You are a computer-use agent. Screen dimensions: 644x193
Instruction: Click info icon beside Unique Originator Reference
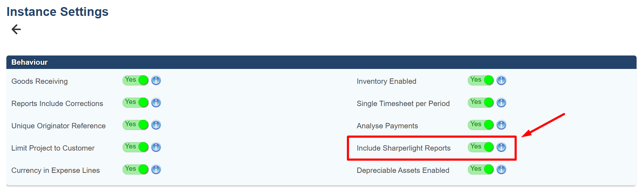click(156, 125)
